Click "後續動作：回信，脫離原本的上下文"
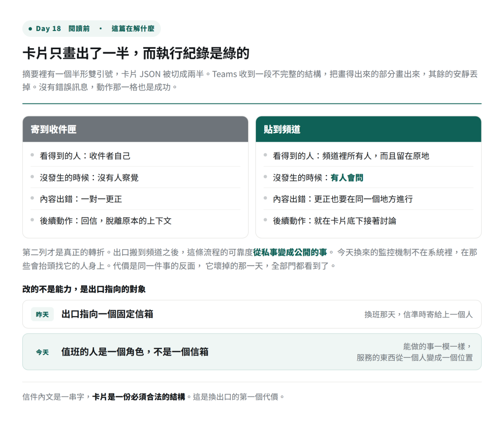 pos(135,221)
